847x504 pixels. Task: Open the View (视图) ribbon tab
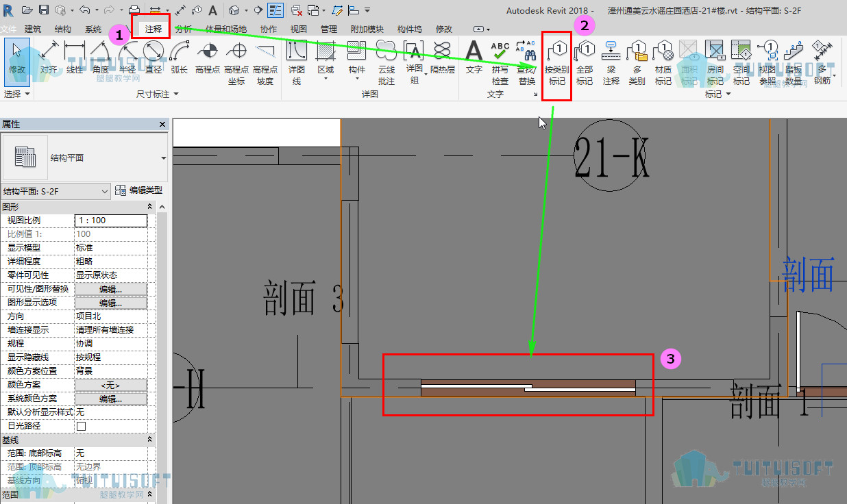[298, 29]
